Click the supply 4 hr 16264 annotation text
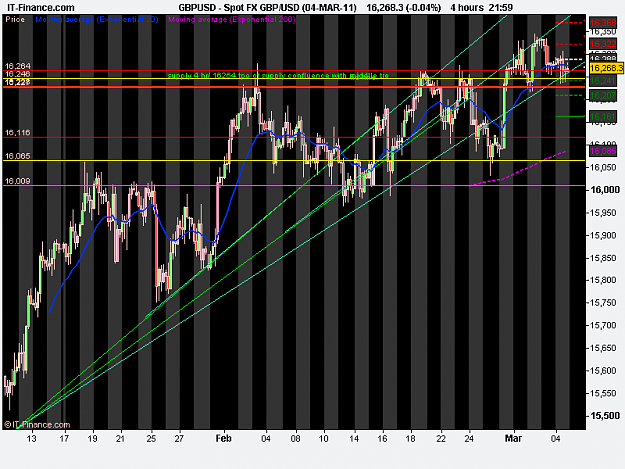 278,75
